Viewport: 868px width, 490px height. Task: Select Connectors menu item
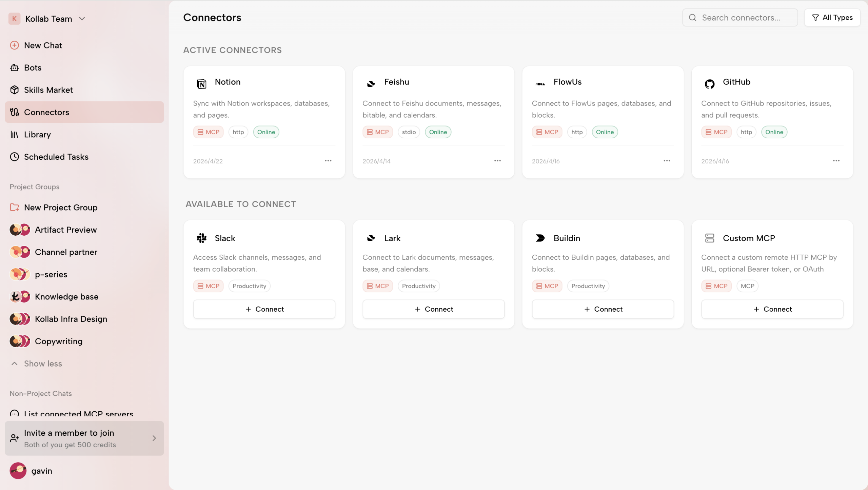click(x=84, y=112)
